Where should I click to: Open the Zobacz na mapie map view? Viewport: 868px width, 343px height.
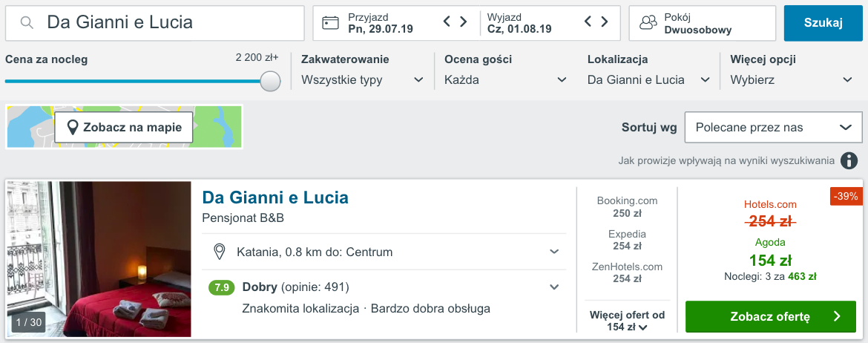[123, 128]
